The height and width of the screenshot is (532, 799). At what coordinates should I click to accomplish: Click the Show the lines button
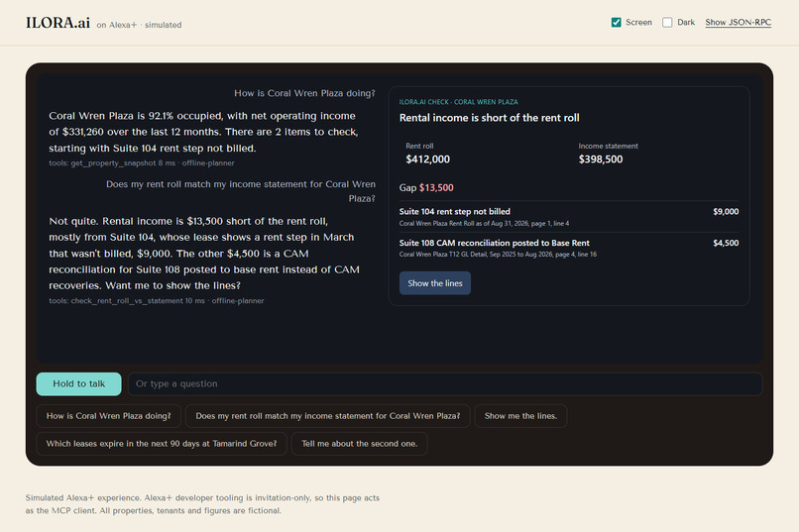click(434, 283)
